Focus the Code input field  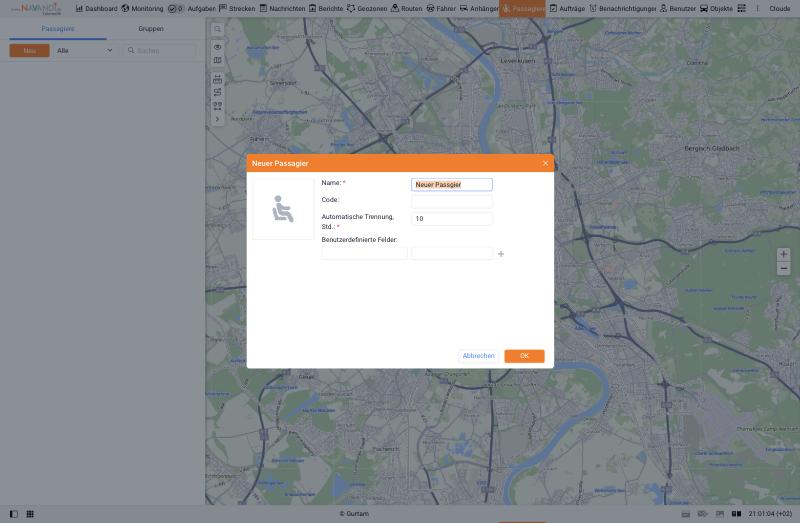click(x=452, y=202)
